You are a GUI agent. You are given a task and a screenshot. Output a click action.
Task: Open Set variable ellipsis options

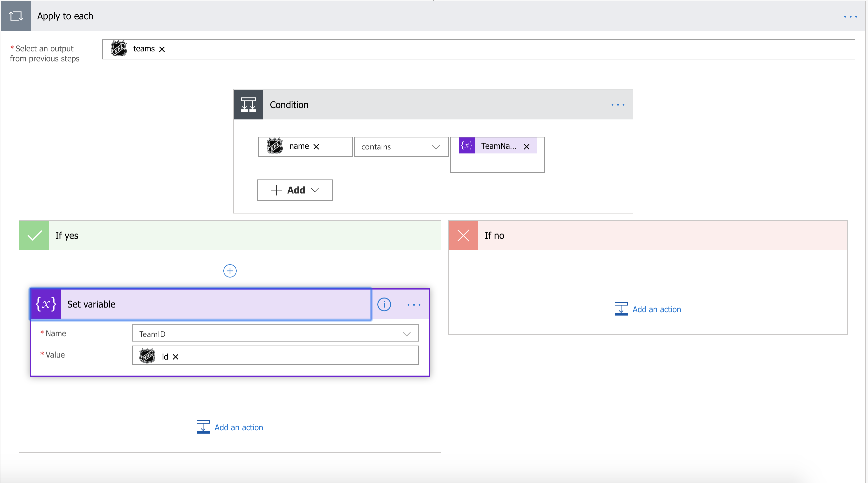413,305
